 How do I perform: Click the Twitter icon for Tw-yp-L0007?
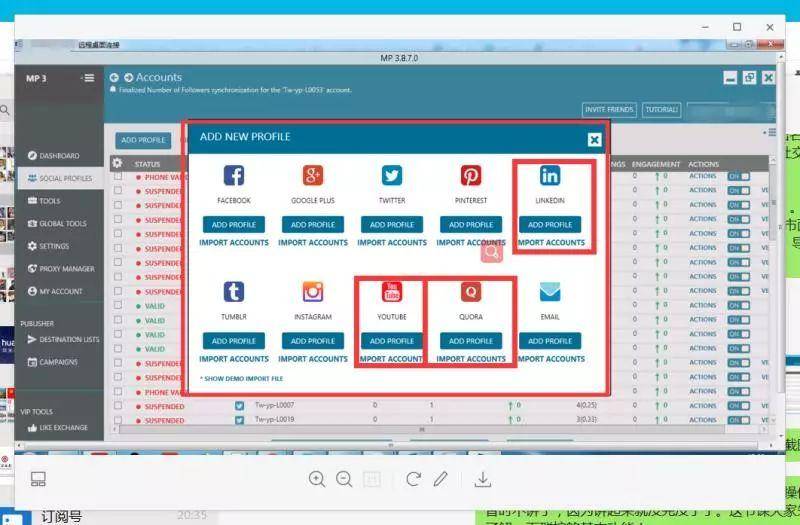pos(239,406)
